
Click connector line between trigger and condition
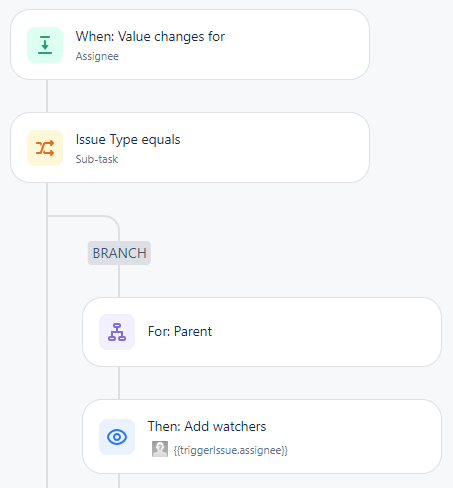pyautogui.click(x=47, y=96)
